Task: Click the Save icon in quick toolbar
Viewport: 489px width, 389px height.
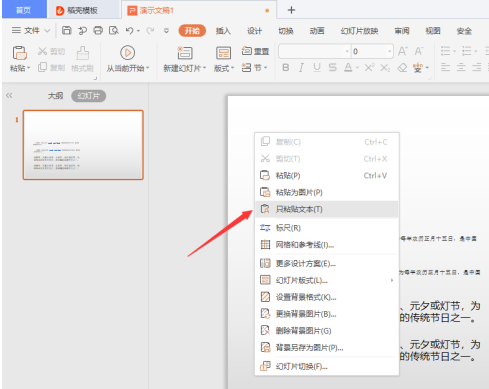Action: coord(67,31)
